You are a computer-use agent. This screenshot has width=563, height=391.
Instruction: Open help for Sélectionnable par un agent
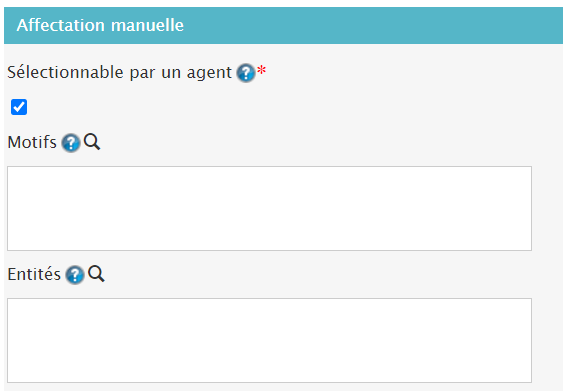tap(246, 73)
